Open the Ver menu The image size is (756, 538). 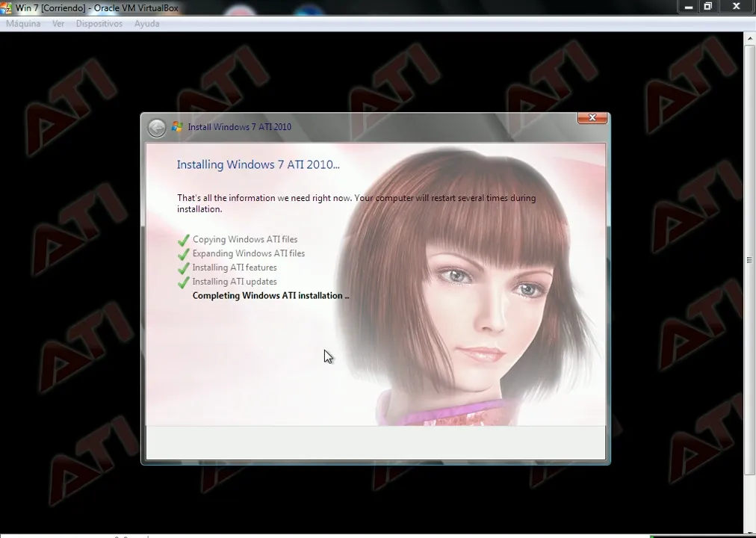click(x=58, y=24)
